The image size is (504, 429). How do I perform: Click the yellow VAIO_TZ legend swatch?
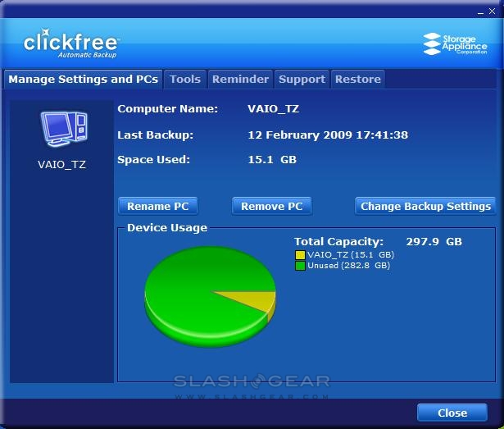[301, 255]
